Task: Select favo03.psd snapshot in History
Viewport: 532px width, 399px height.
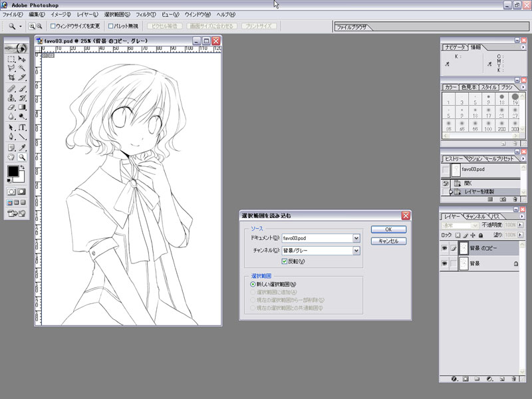Action: pos(480,170)
